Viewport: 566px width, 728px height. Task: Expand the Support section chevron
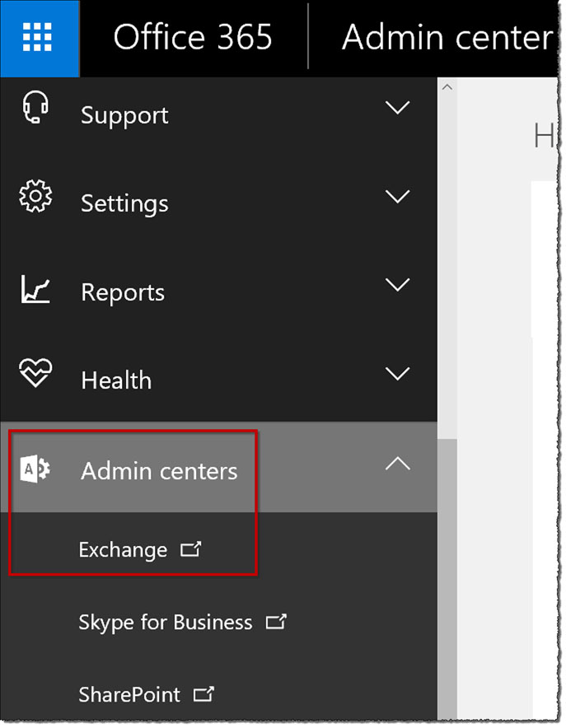pyautogui.click(x=397, y=109)
